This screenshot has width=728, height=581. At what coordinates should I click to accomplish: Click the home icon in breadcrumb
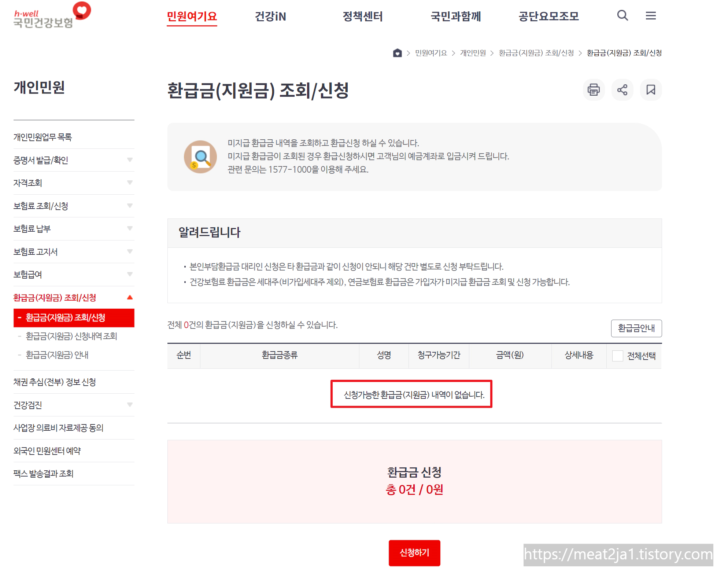(397, 53)
